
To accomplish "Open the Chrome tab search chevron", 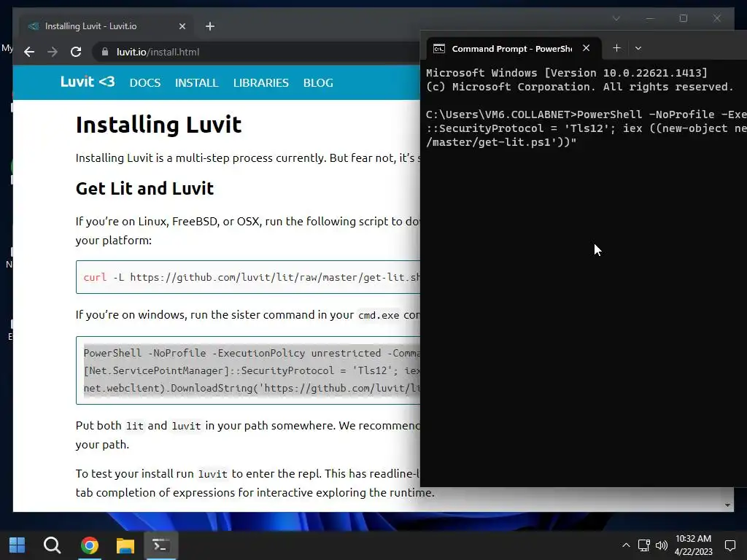I will pyautogui.click(x=616, y=18).
